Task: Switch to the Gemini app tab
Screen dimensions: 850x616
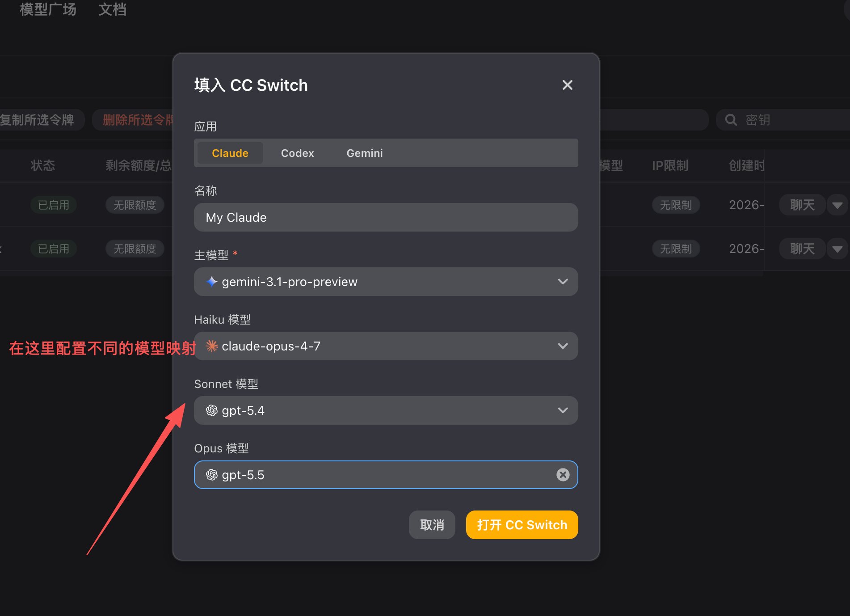Action: click(365, 153)
